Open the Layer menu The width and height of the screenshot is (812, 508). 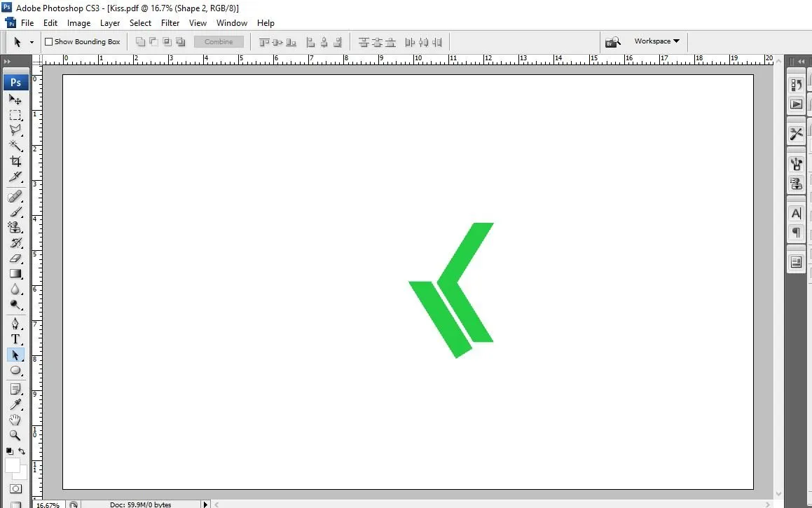coord(110,23)
